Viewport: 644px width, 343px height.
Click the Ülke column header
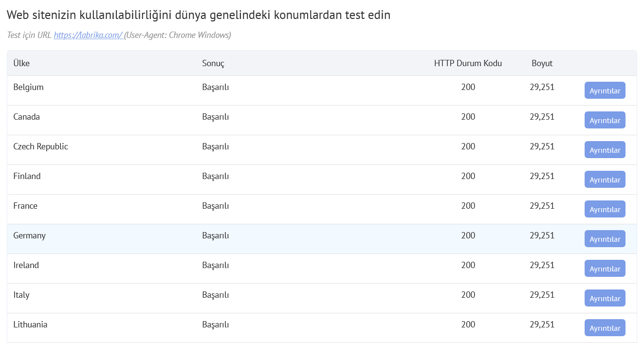coord(21,63)
